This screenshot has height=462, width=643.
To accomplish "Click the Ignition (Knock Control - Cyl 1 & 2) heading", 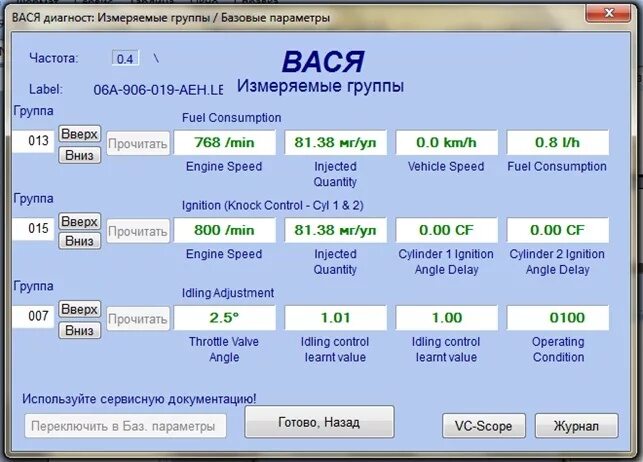I will coord(273,205).
